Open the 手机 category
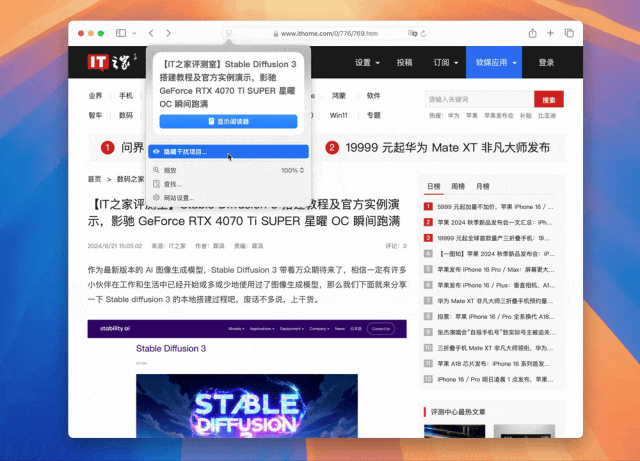 pos(126,96)
